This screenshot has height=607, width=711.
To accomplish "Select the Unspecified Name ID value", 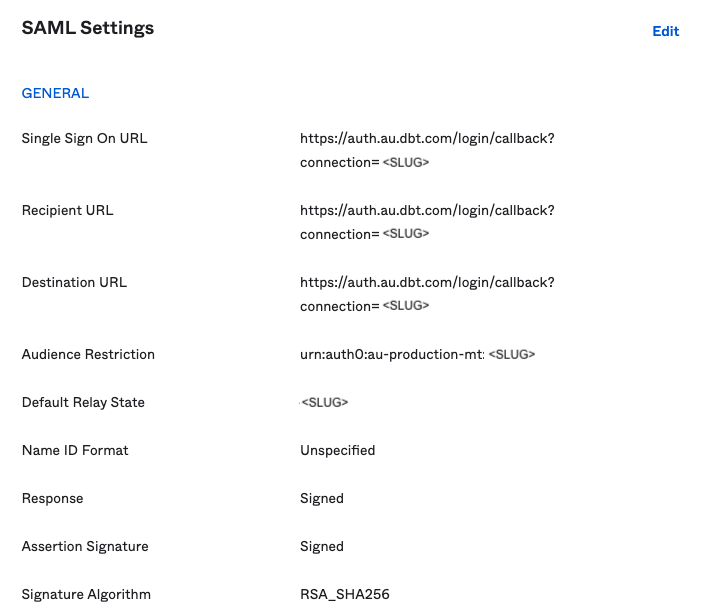I will point(337,450).
